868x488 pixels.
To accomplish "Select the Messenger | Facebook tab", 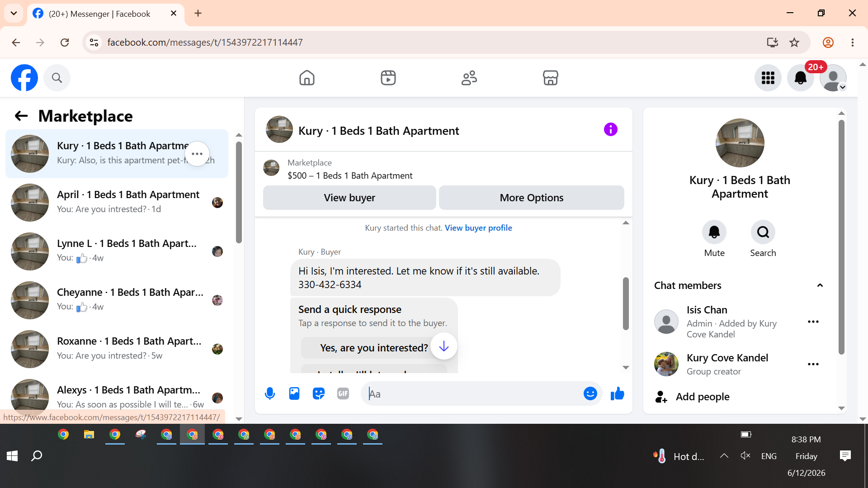I will click(106, 14).
